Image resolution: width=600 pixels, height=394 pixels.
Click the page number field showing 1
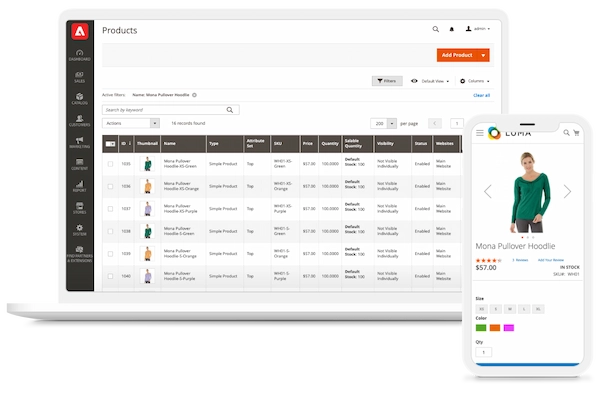click(x=457, y=124)
